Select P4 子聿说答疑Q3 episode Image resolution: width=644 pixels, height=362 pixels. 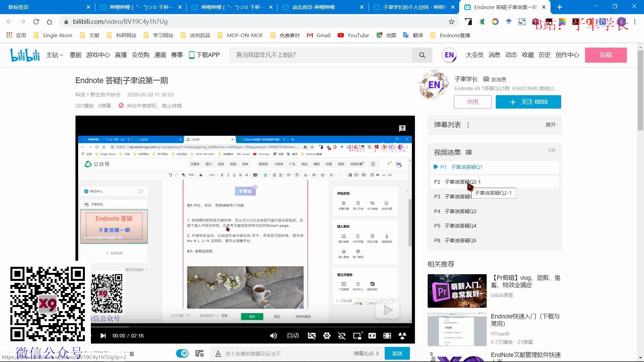point(494,211)
